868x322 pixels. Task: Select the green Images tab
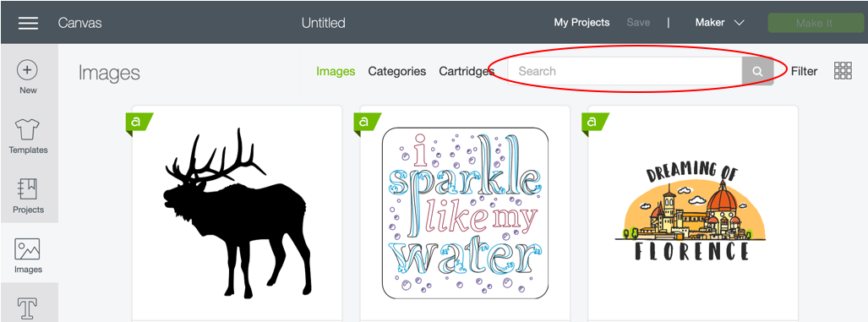coord(336,71)
